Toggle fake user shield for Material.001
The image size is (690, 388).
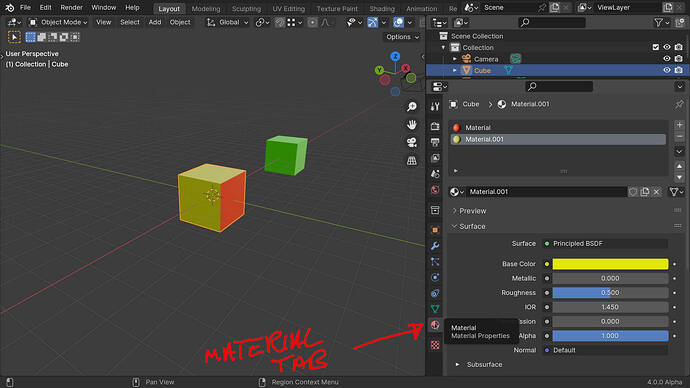[633, 192]
